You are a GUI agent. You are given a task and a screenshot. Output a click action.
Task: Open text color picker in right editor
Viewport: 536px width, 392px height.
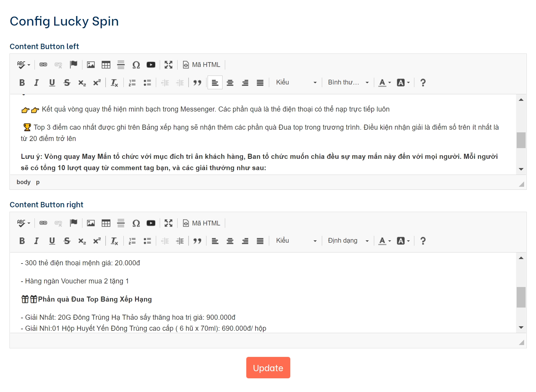pos(384,241)
